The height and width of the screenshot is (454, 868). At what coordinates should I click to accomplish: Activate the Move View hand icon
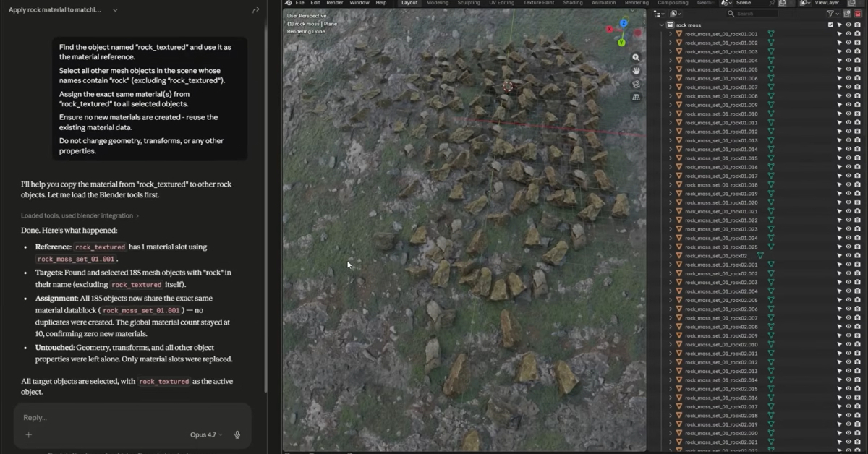pyautogui.click(x=636, y=71)
